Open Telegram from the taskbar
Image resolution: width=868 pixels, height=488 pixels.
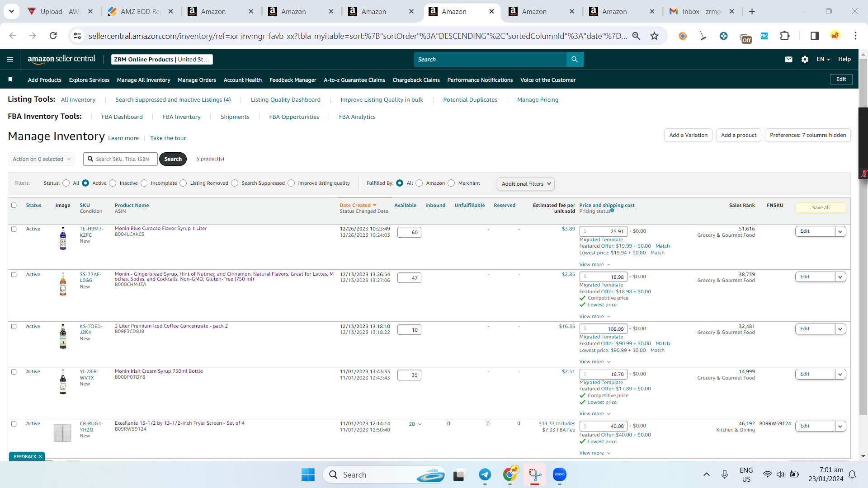485,475
